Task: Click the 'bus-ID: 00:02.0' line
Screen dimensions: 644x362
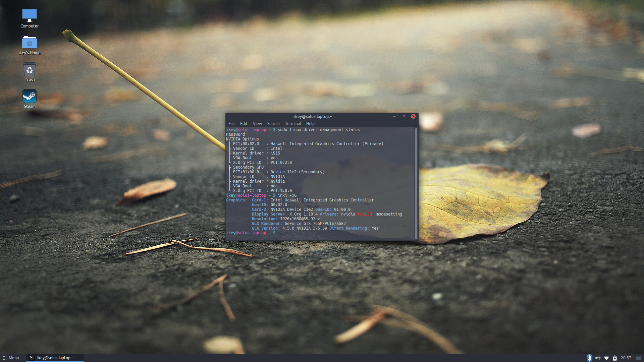Action: [x=270, y=205]
